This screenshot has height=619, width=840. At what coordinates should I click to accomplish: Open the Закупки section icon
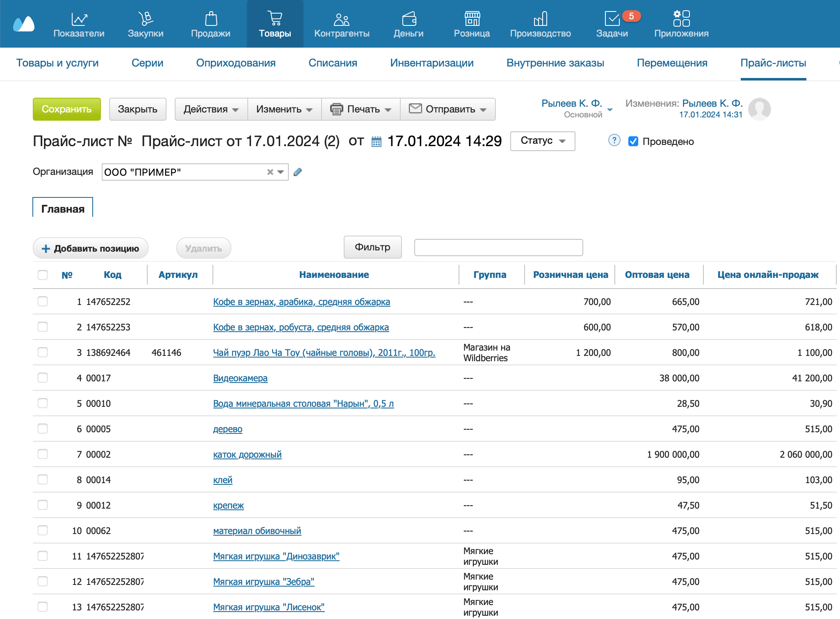pyautogui.click(x=146, y=19)
